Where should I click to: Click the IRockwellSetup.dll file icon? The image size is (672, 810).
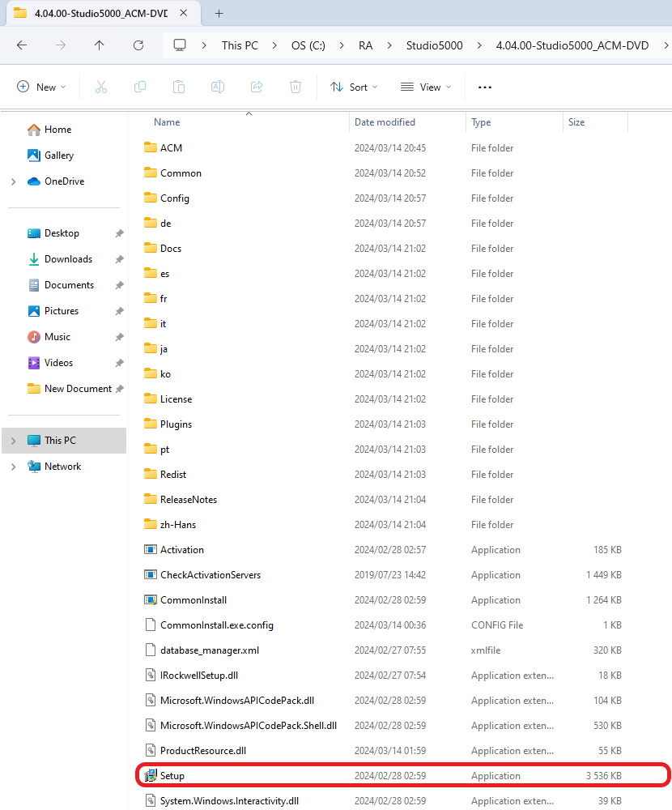click(151, 676)
